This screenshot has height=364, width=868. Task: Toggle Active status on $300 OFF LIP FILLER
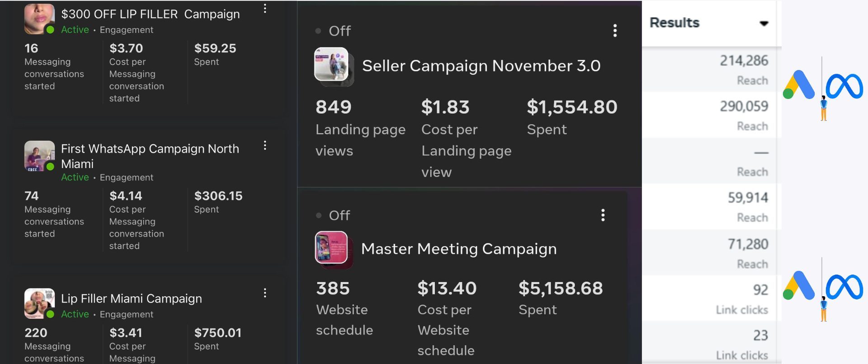click(75, 30)
